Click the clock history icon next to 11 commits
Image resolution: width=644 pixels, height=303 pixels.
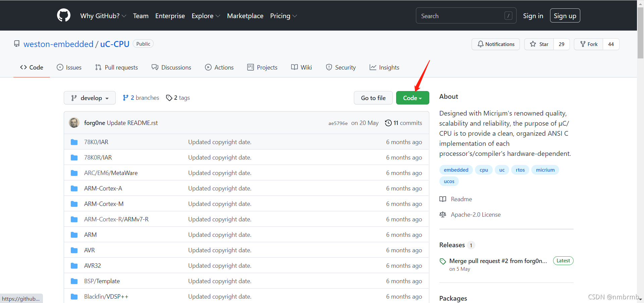pyautogui.click(x=388, y=123)
